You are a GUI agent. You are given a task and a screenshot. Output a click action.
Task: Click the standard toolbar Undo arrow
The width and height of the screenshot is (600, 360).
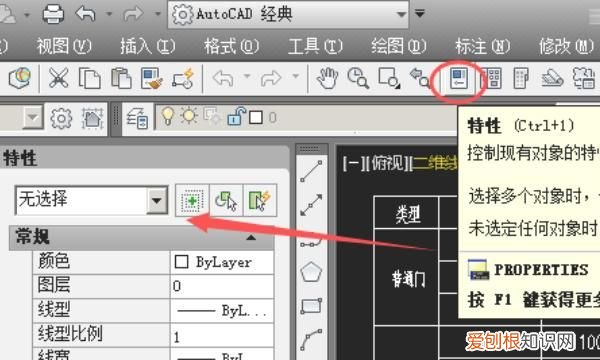point(223,78)
